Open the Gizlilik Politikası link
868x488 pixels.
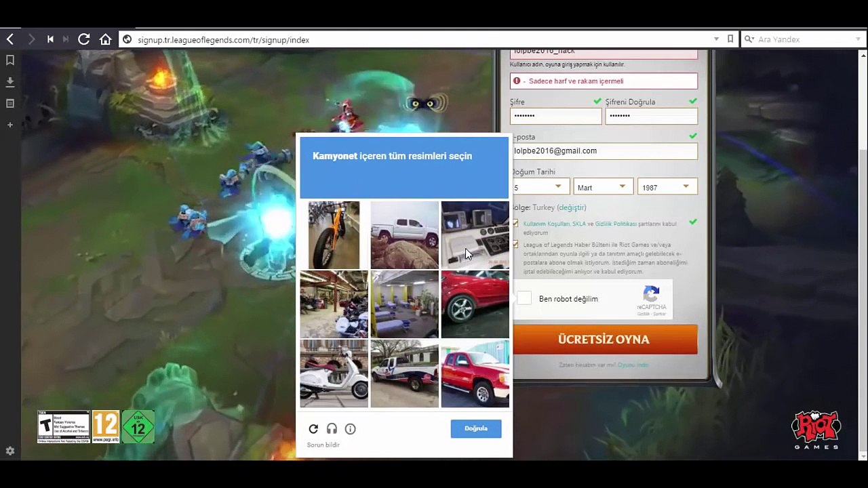tap(616, 224)
